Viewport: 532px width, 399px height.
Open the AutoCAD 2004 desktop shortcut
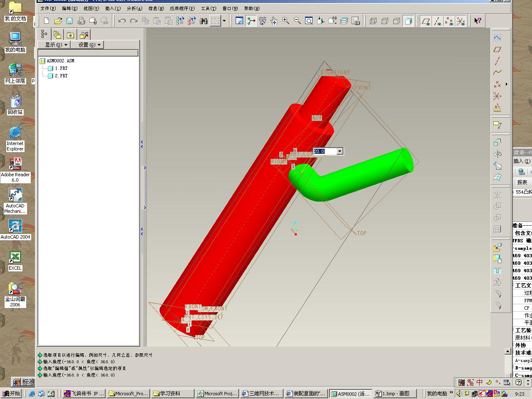coord(15,229)
